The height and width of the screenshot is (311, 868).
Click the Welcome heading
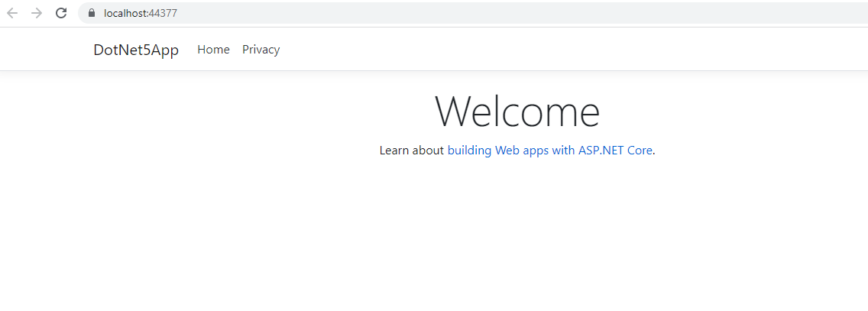pyautogui.click(x=517, y=112)
